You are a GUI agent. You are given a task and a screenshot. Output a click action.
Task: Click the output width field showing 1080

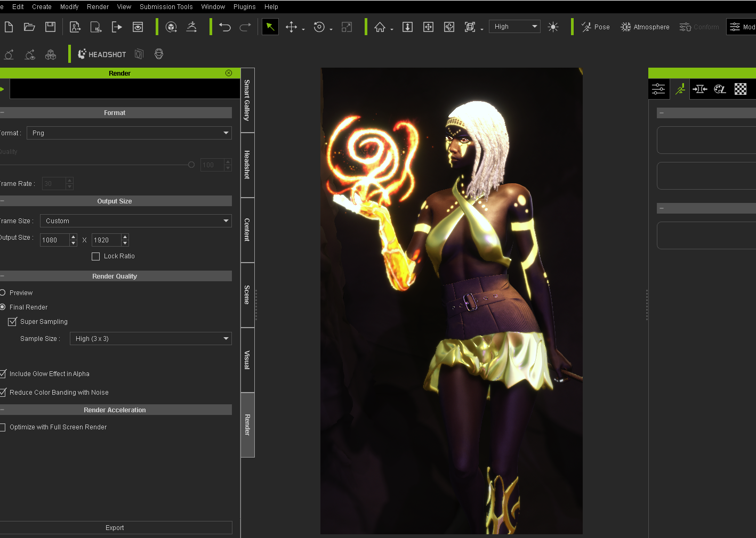[x=54, y=240]
